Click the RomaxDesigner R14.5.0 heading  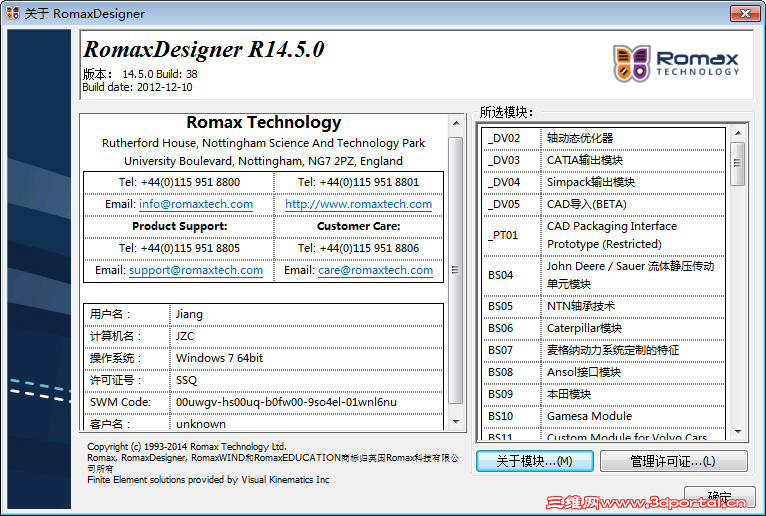coord(204,49)
